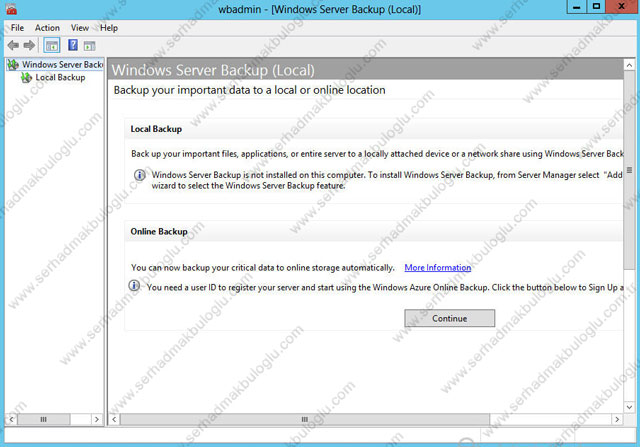Click the wbadmin app icon in title bar

coord(11,9)
